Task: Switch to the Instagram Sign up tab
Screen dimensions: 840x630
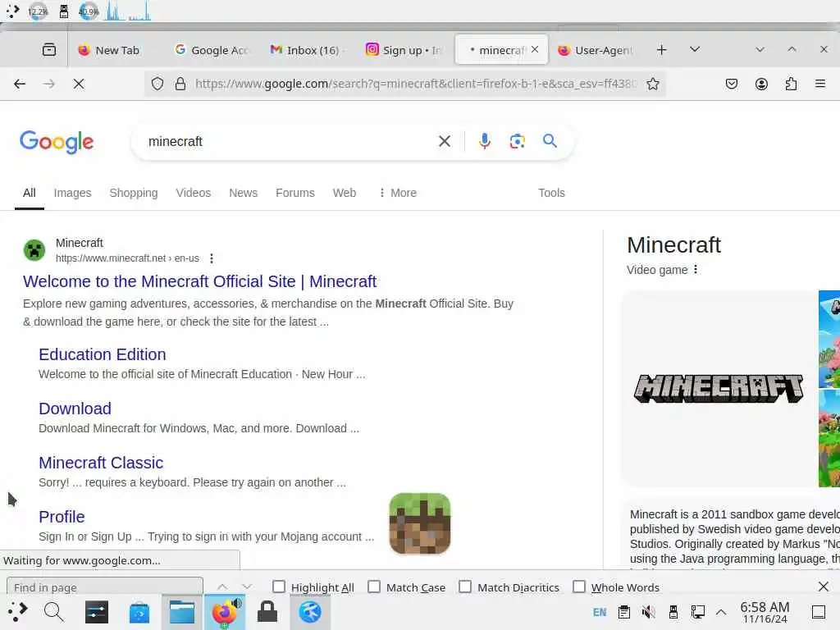Action: tap(404, 50)
